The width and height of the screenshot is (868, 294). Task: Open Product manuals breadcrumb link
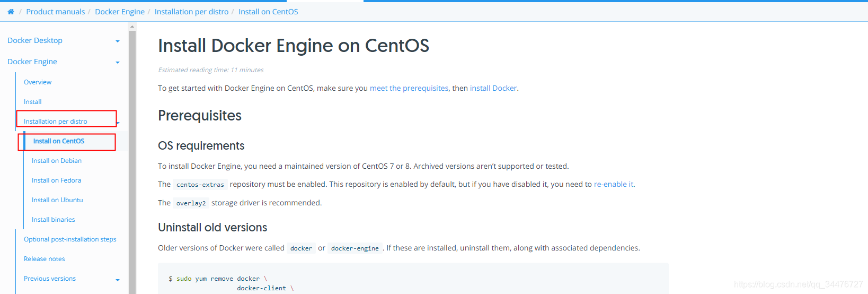click(x=56, y=12)
